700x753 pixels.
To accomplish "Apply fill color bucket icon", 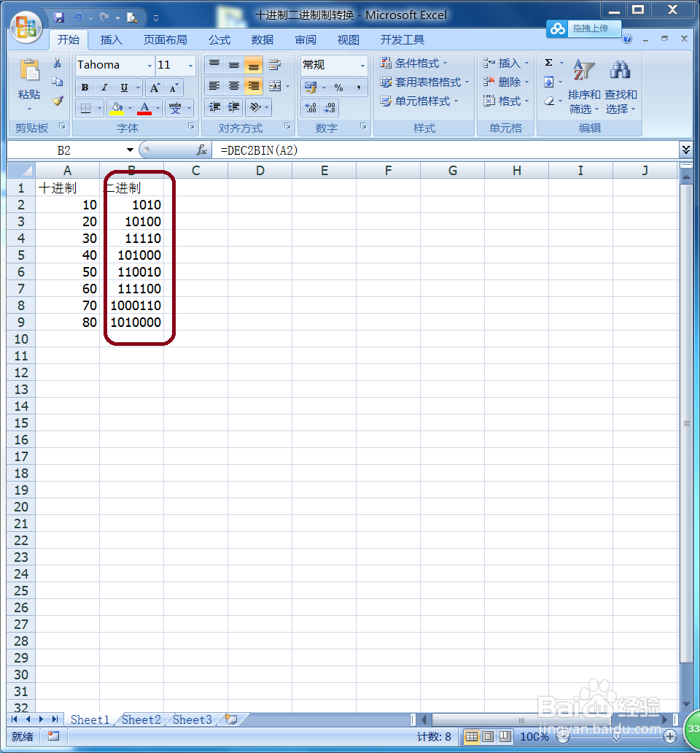I will point(117,108).
